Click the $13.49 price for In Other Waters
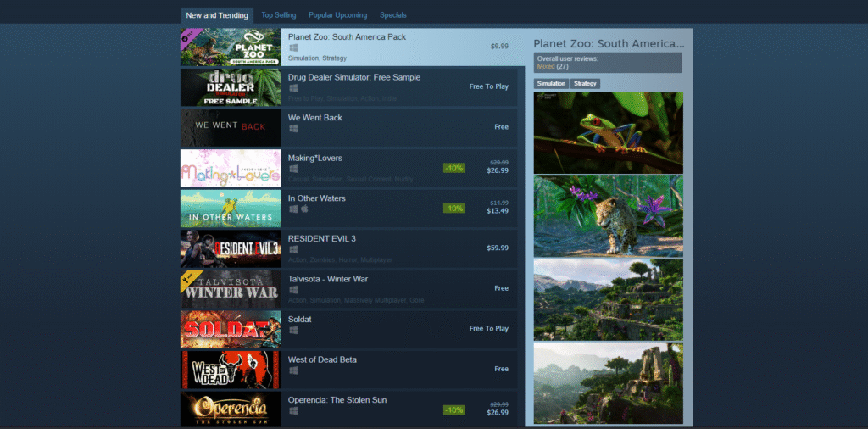868x429 pixels. (x=498, y=211)
